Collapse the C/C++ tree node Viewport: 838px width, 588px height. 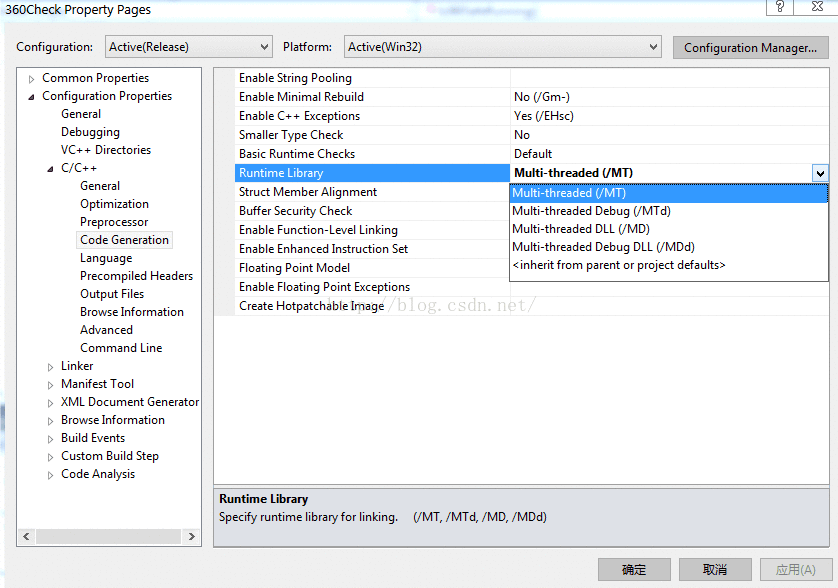50,168
